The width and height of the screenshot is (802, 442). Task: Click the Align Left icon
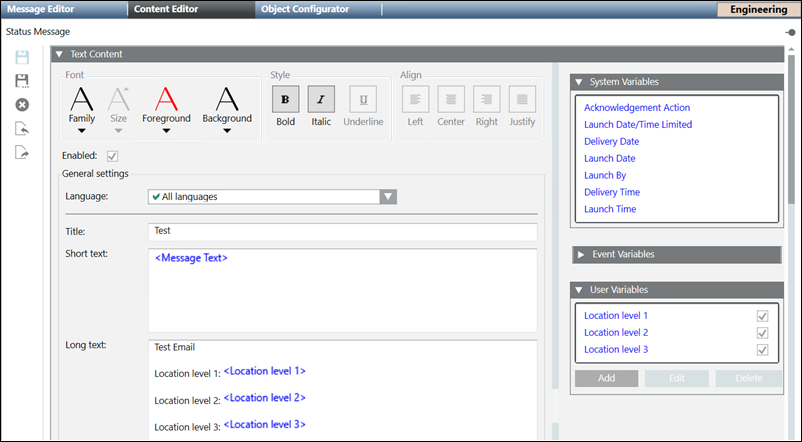click(x=415, y=99)
